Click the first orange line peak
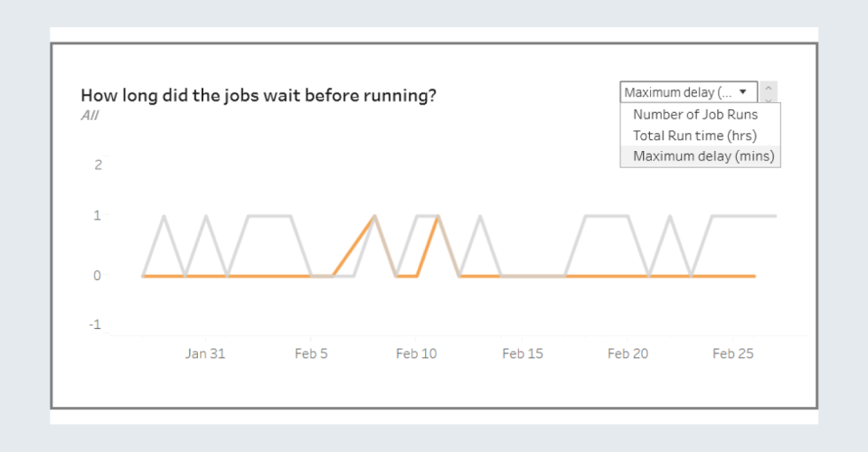The width and height of the screenshot is (868, 452). (374, 217)
